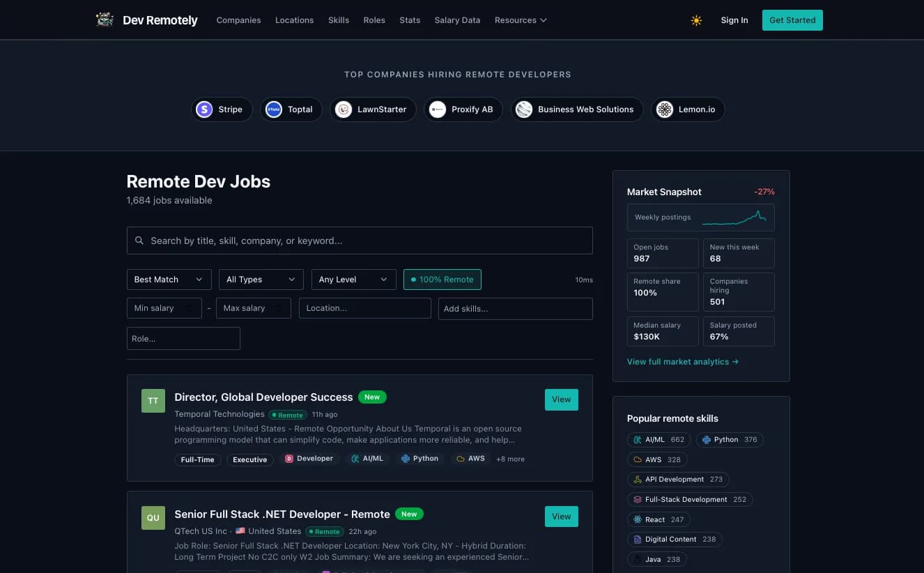Click the Sign In link
The width and height of the screenshot is (924, 573).
point(734,20)
